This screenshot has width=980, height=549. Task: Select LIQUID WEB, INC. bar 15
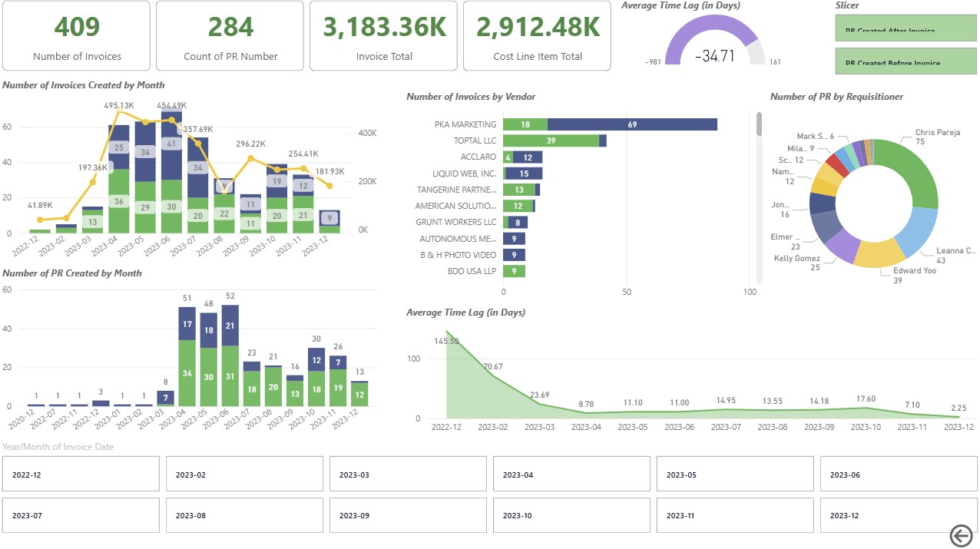coord(524,174)
